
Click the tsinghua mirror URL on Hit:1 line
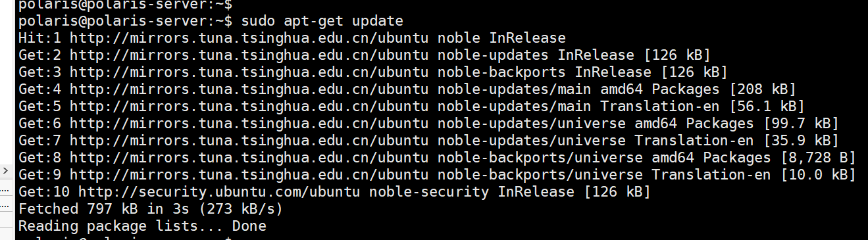pyautogui.click(x=249, y=38)
